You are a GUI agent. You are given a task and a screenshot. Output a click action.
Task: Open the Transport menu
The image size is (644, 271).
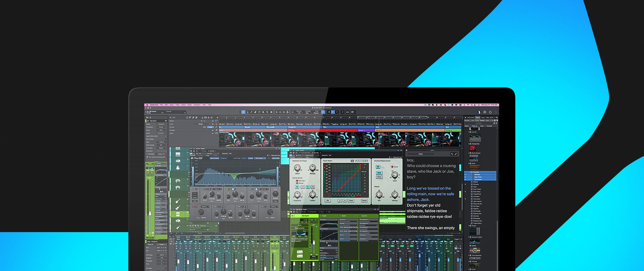click(x=197, y=105)
